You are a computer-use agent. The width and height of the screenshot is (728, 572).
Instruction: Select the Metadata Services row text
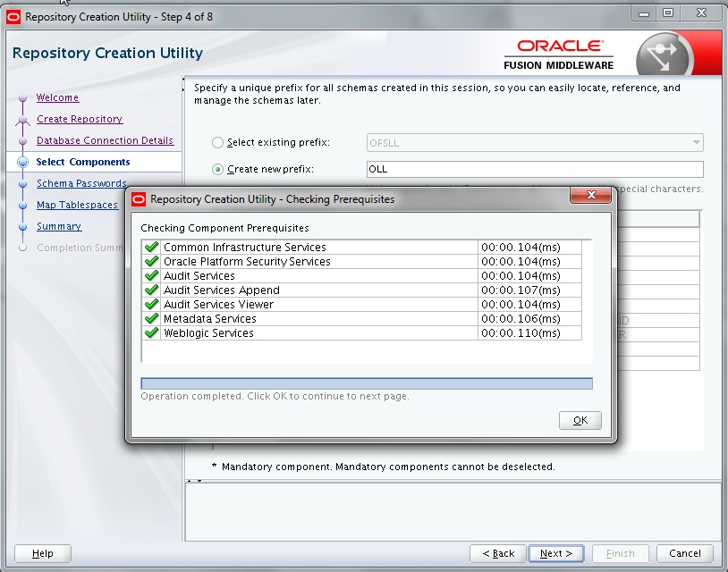point(210,319)
